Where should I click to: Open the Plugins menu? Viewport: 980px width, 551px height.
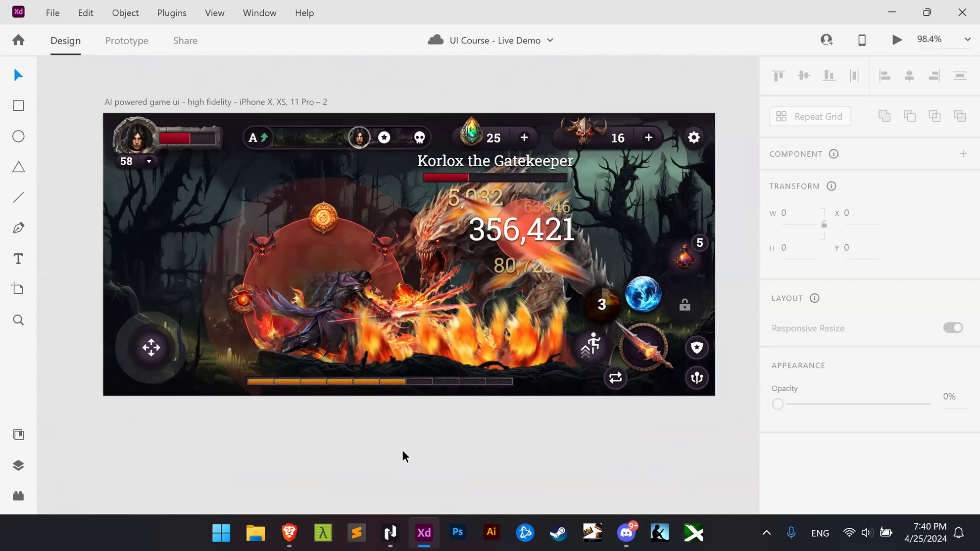tap(172, 13)
